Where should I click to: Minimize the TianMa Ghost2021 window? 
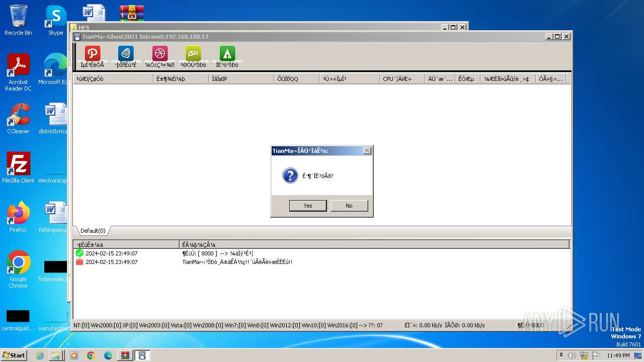[549, 37]
